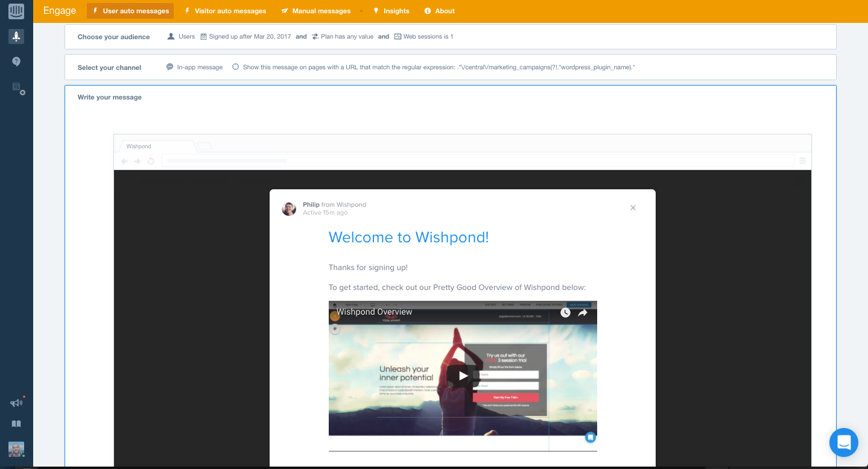Open the book documentation icon

pos(16,424)
